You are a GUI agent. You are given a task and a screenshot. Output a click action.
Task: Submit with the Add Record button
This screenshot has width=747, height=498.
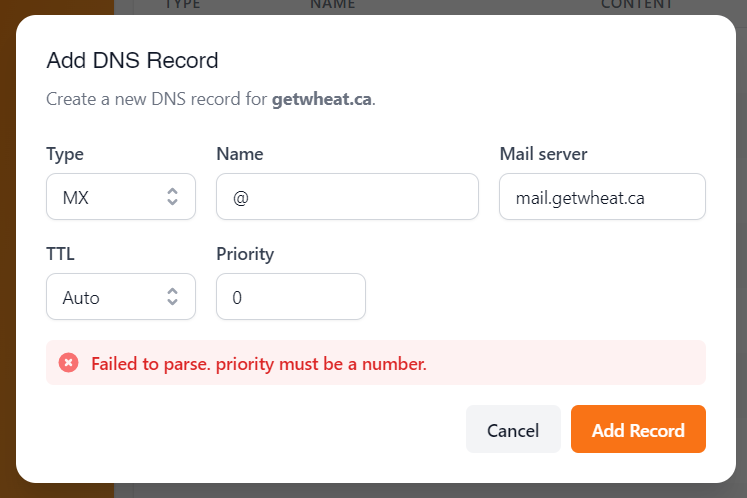[x=638, y=429]
